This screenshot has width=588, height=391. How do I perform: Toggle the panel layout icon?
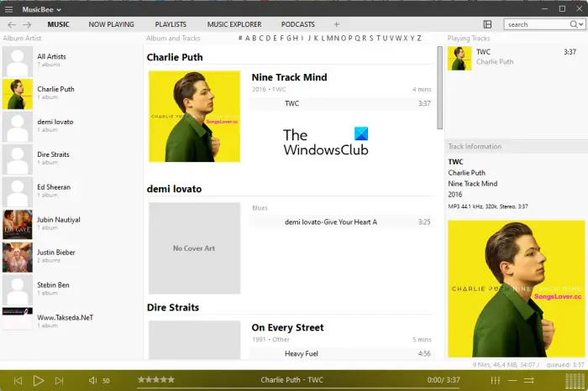(x=487, y=24)
